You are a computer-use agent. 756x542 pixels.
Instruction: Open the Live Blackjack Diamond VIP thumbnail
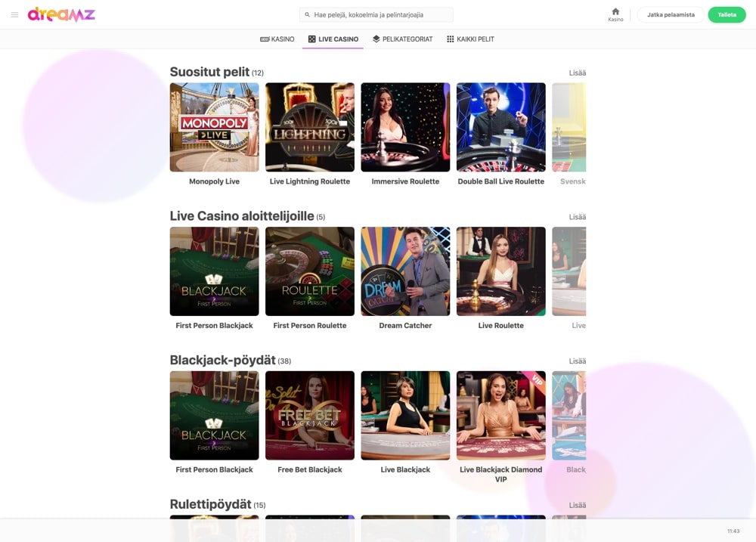click(501, 415)
